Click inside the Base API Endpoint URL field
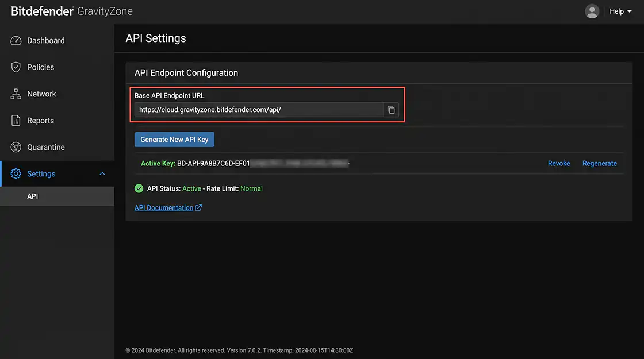The height and width of the screenshot is (359, 644). pos(259,110)
